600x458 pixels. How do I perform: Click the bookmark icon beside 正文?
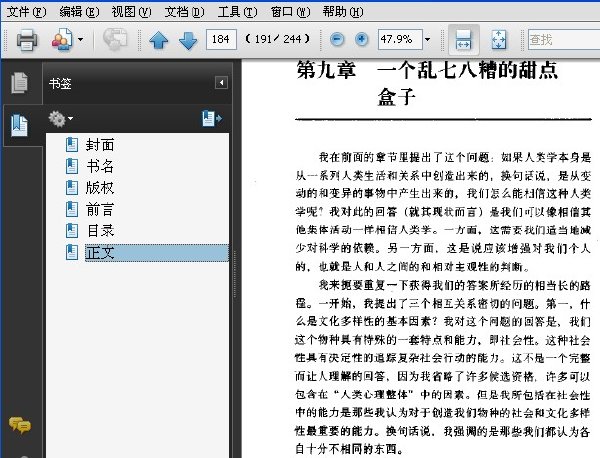coord(72,253)
